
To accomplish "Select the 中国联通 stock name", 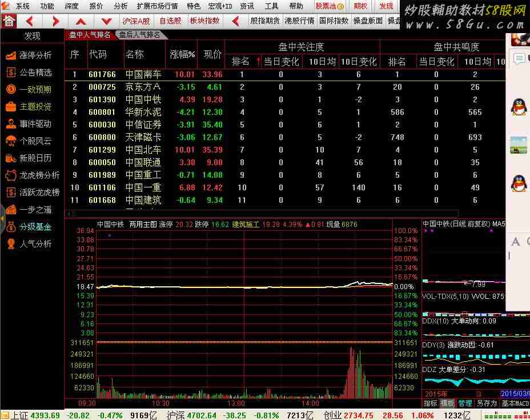I will pyautogui.click(x=143, y=162).
